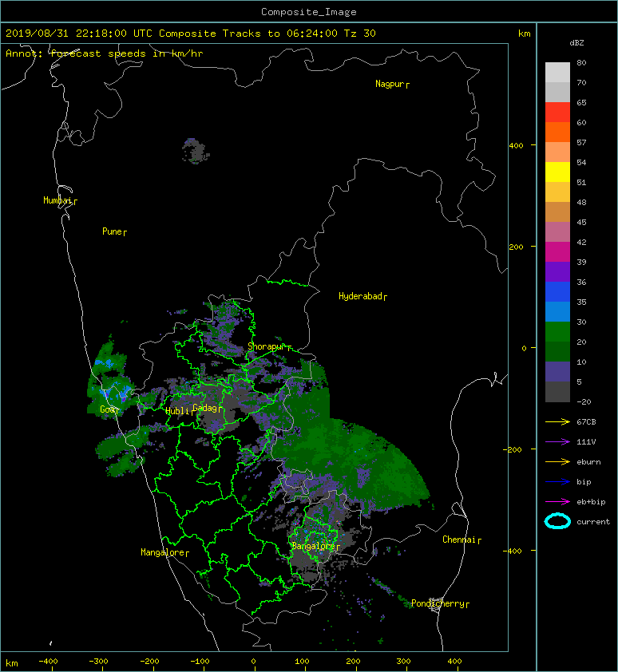This screenshot has width=618, height=672.
Task: Click the isolated radar echo north of Pune
Action: coord(195,151)
